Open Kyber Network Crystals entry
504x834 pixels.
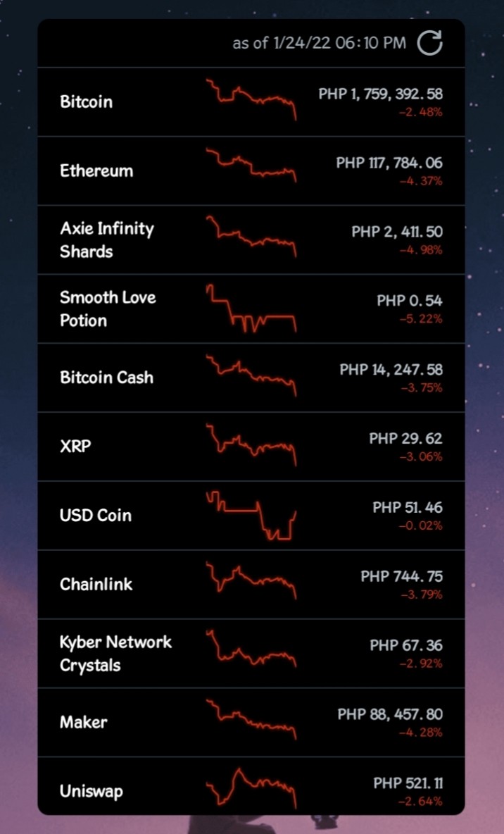[251, 653]
